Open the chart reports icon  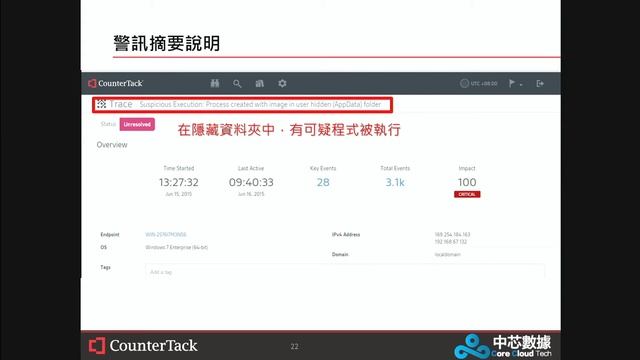point(260,84)
